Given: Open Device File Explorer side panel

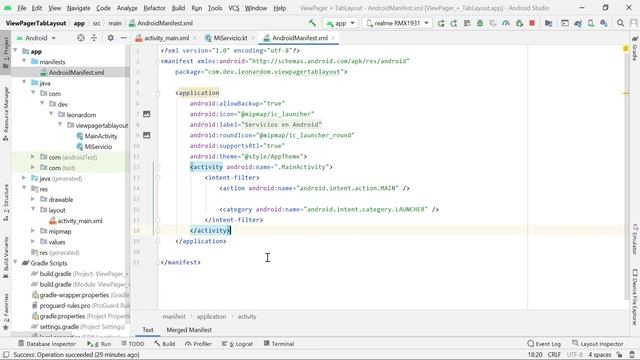Looking at the screenshot, I should pos(635,298).
